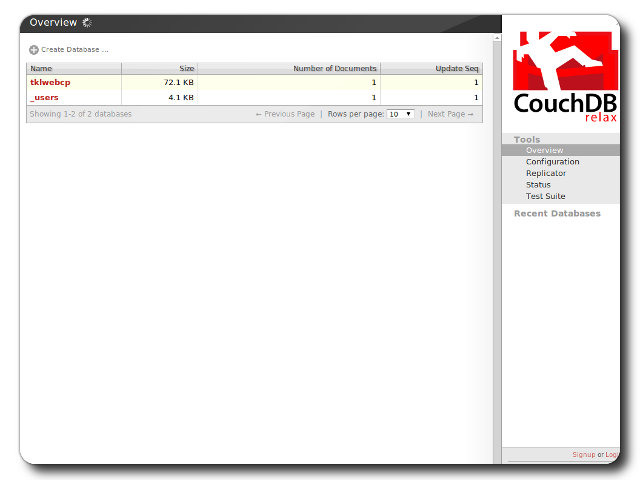Select Overview in the Tools sidebar
The image size is (640, 480).
[x=544, y=150]
